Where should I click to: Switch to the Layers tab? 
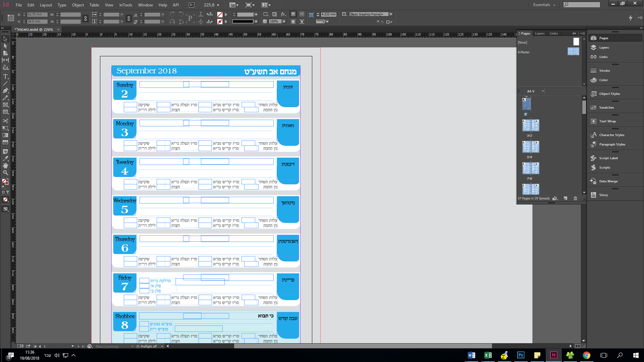pos(539,34)
